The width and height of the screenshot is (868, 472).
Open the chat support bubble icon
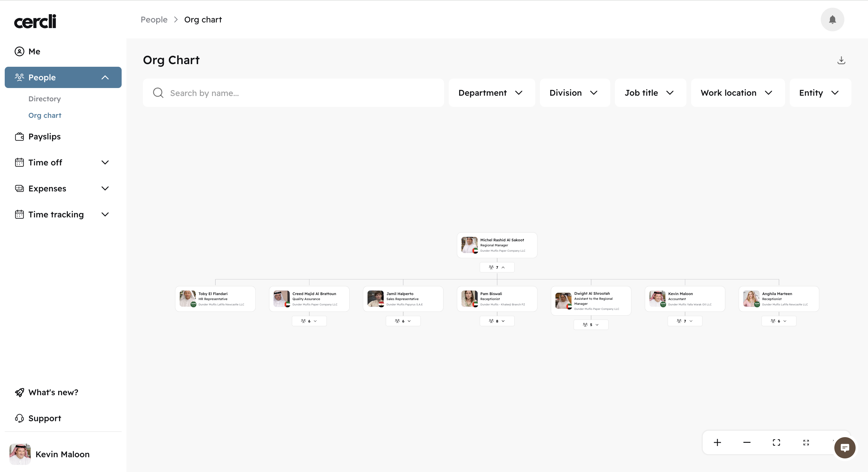pyautogui.click(x=845, y=448)
